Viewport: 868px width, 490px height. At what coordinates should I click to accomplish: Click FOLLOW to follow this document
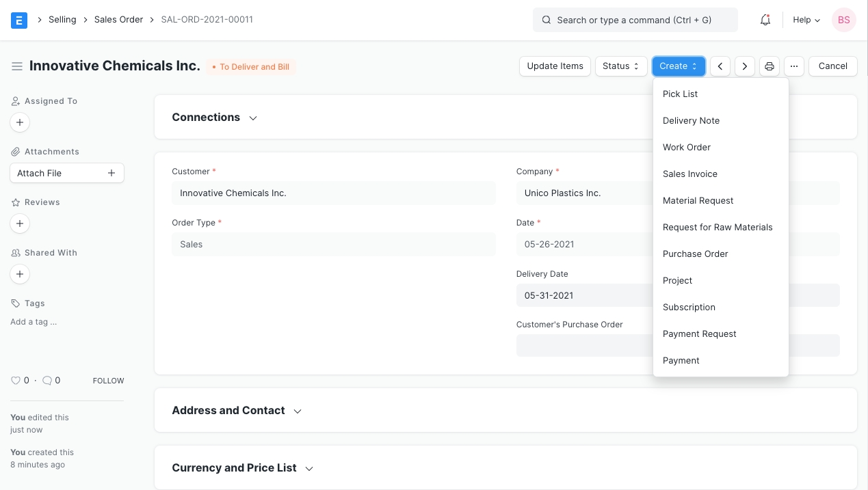click(x=108, y=381)
